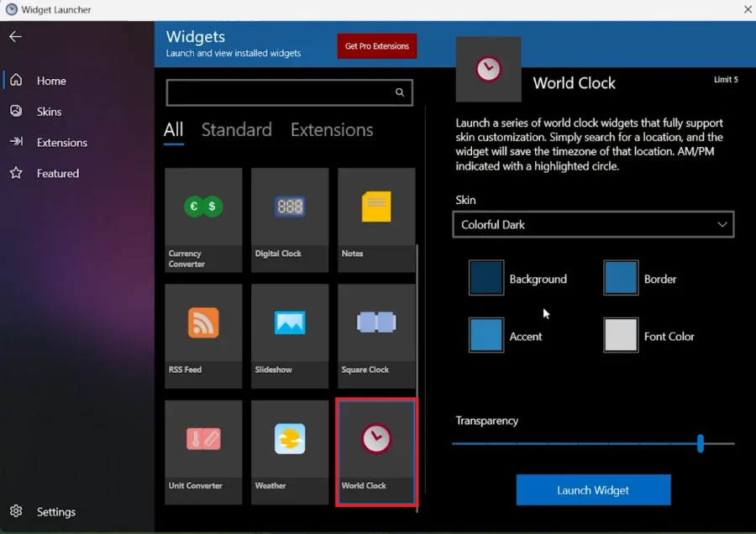
Task: Select the World Clock tile icon
Action: pos(376,438)
